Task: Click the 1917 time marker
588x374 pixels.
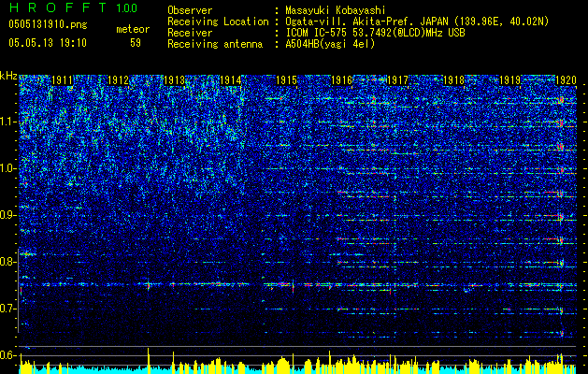Action: [x=398, y=80]
